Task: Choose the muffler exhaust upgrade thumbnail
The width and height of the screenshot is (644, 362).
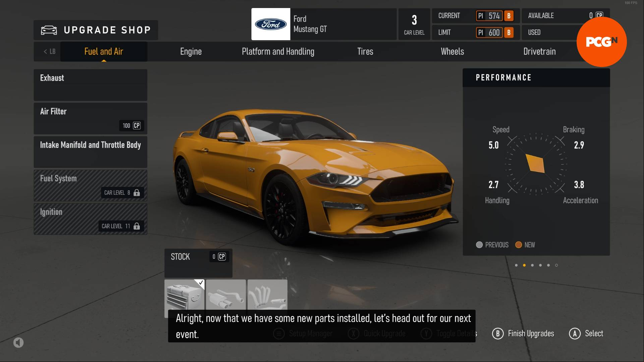Action: [x=226, y=295]
